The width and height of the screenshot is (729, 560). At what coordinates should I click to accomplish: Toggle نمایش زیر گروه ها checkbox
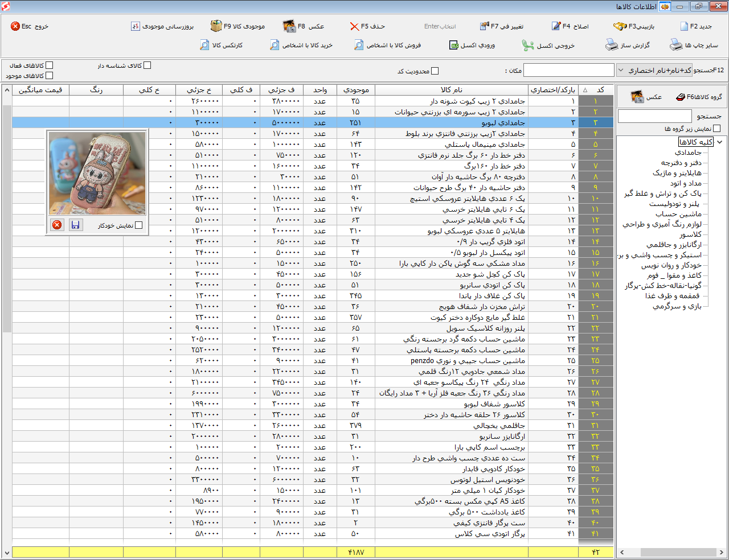(x=717, y=129)
